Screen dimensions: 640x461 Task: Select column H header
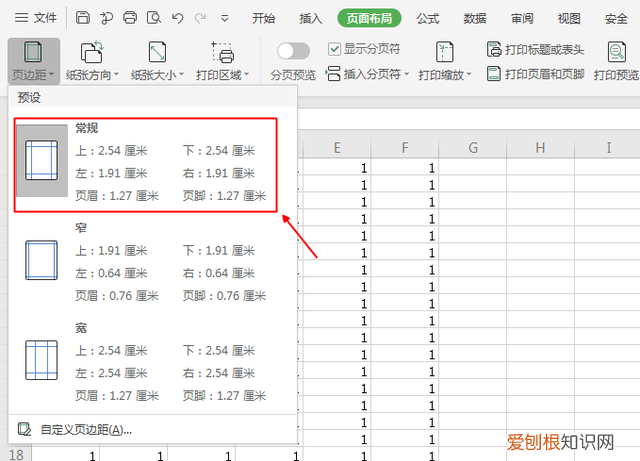[540, 148]
